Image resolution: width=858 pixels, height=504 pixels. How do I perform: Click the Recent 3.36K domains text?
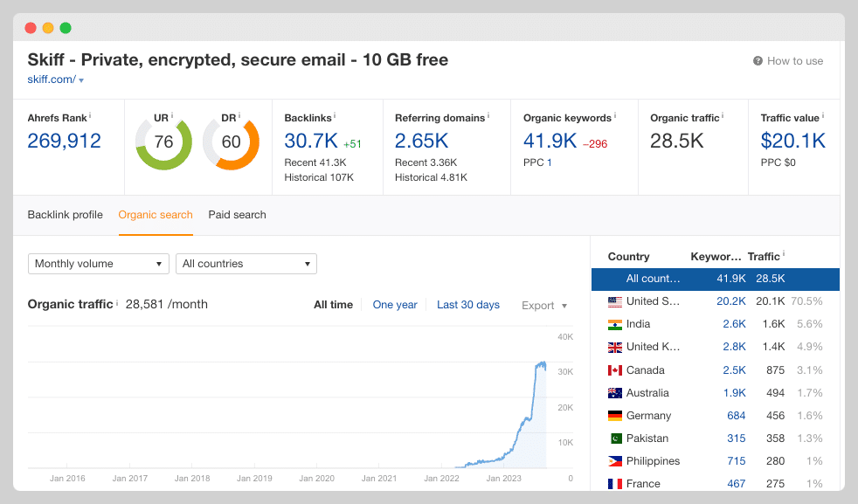[426, 162]
